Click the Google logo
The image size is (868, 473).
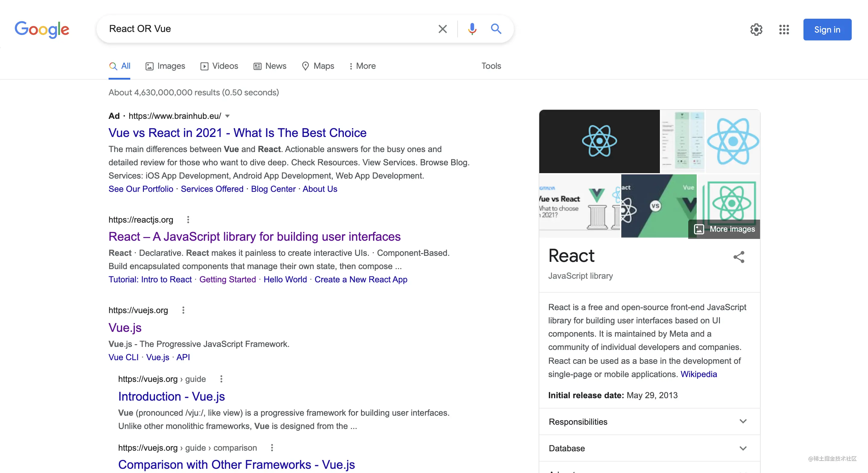42,29
